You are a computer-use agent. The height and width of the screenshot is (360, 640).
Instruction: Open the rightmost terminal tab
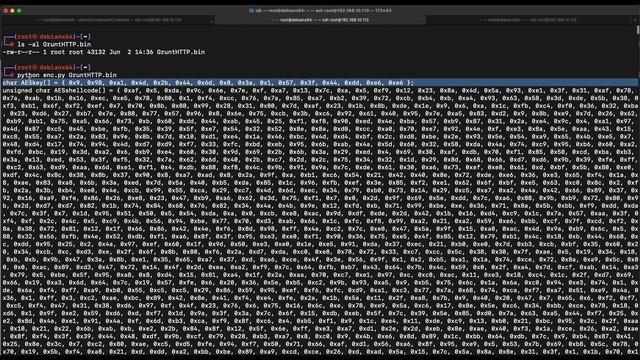coord(528,20)
